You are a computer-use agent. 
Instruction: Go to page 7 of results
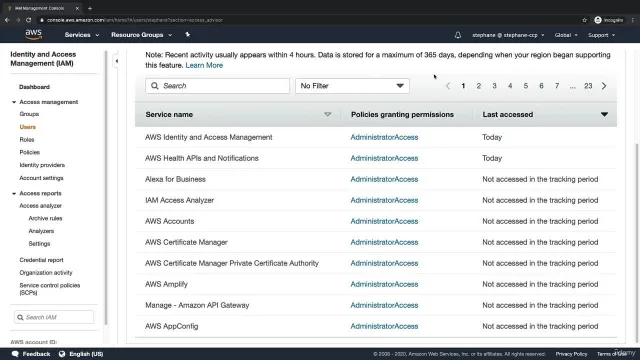(x=557, y=86)
